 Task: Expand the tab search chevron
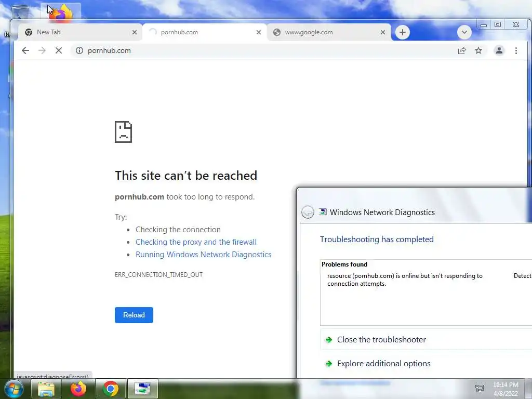tap(464, 32)
